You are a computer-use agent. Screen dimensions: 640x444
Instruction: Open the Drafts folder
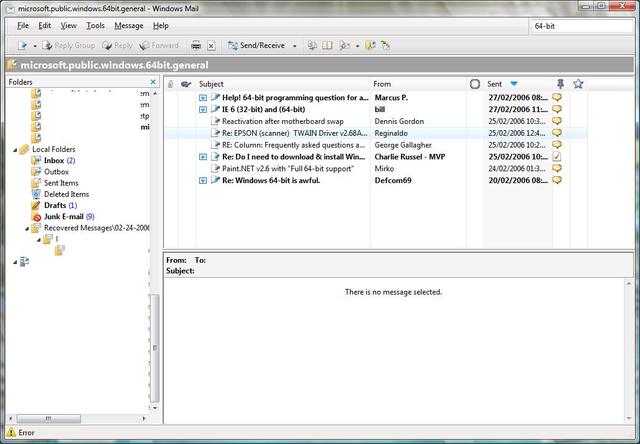[x=55, y=205]
